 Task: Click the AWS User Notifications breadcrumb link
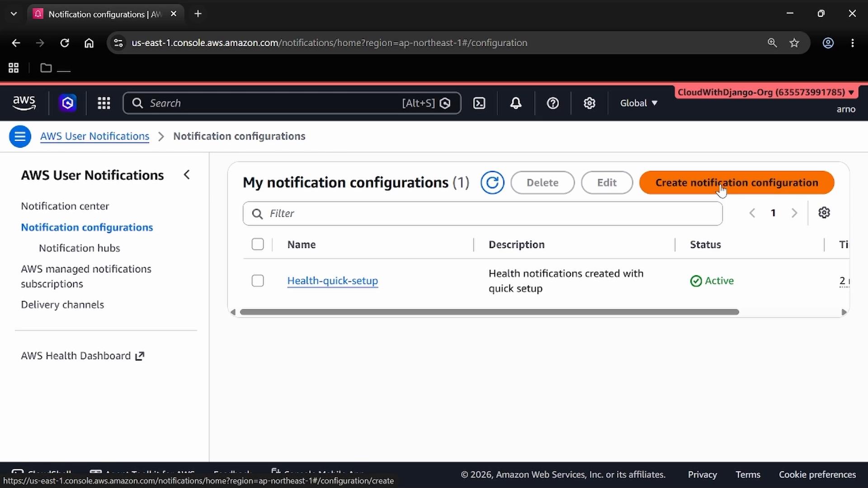click(x=94, y=136)
